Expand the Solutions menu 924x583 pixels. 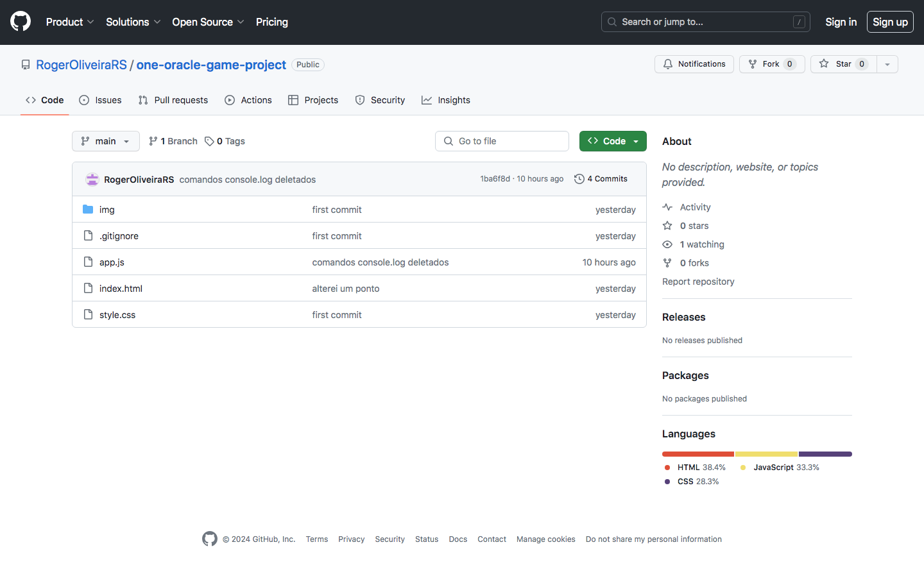tap(133, 22)
